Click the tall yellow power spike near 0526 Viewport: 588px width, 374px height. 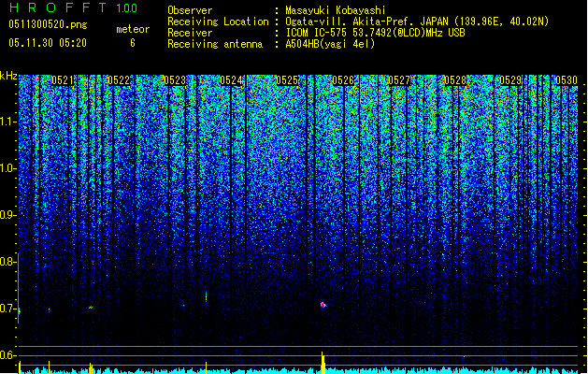pyautogui.click(x=323, y=363)
